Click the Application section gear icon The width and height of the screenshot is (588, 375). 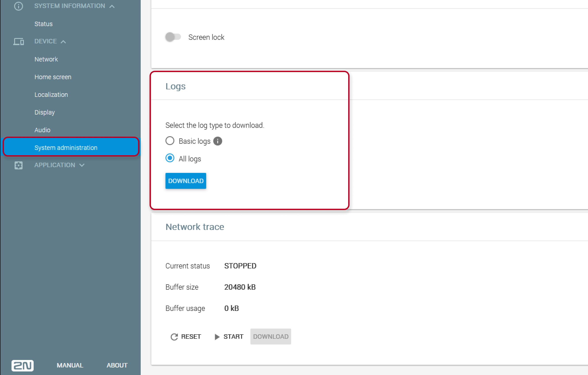(19, 165)
